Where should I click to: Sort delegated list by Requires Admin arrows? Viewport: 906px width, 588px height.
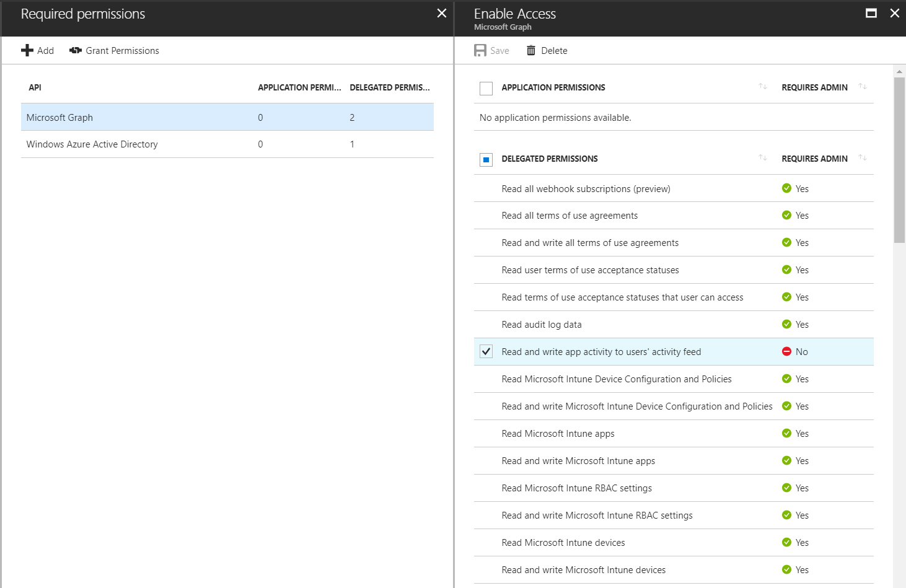[863, 158]
